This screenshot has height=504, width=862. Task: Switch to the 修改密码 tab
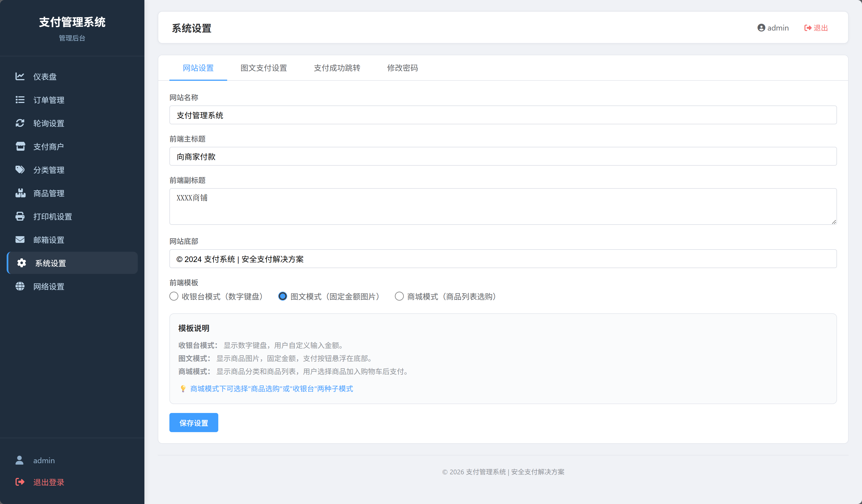(x=402, y=68)
